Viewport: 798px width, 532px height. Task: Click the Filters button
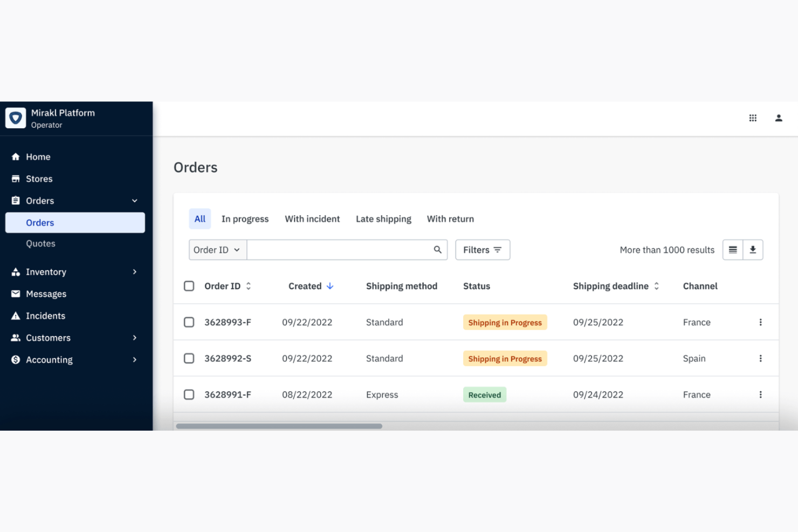point(482,250)
